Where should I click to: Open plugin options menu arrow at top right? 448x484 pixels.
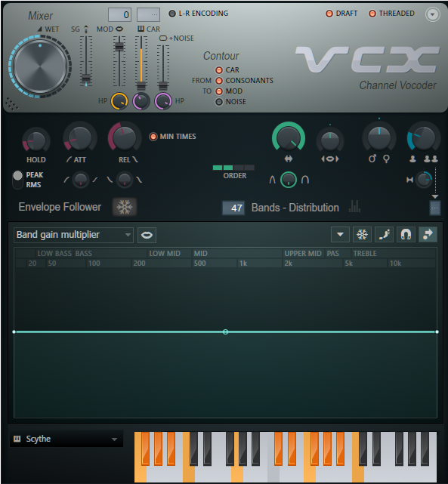pos(433,14)
